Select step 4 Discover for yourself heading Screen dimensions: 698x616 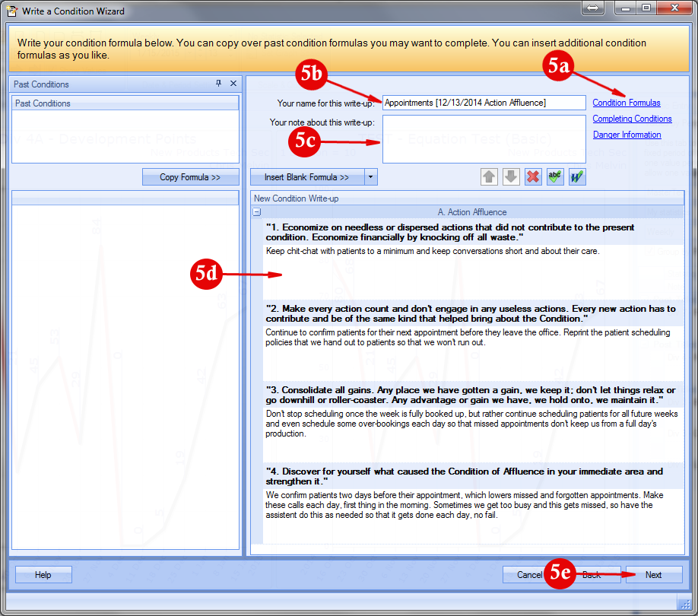click(473, 477)
